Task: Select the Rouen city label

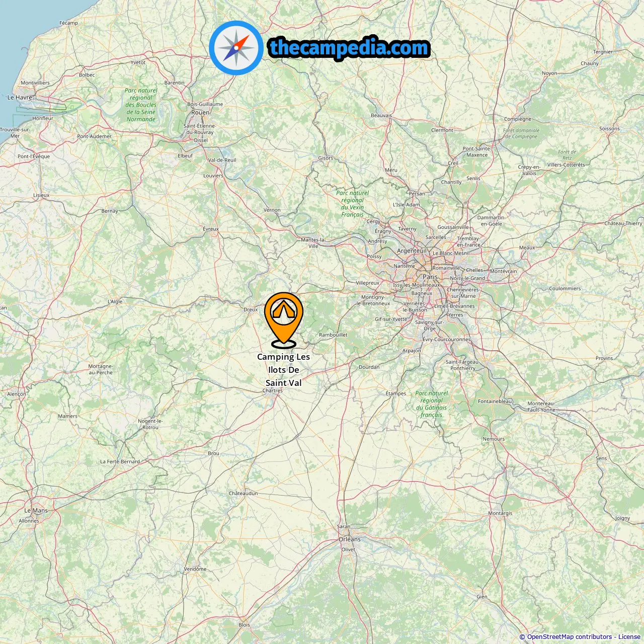Action: (200, 112)
